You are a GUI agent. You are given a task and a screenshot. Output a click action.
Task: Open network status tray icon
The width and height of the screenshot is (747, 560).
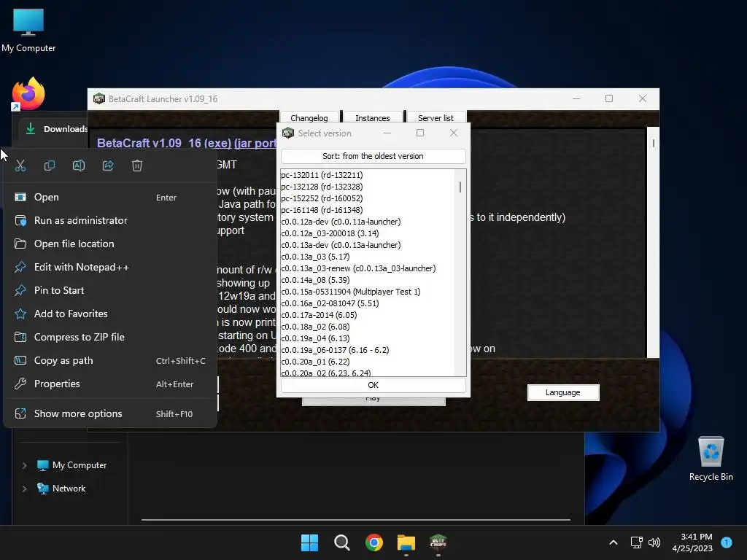click(x=636, y=542)
